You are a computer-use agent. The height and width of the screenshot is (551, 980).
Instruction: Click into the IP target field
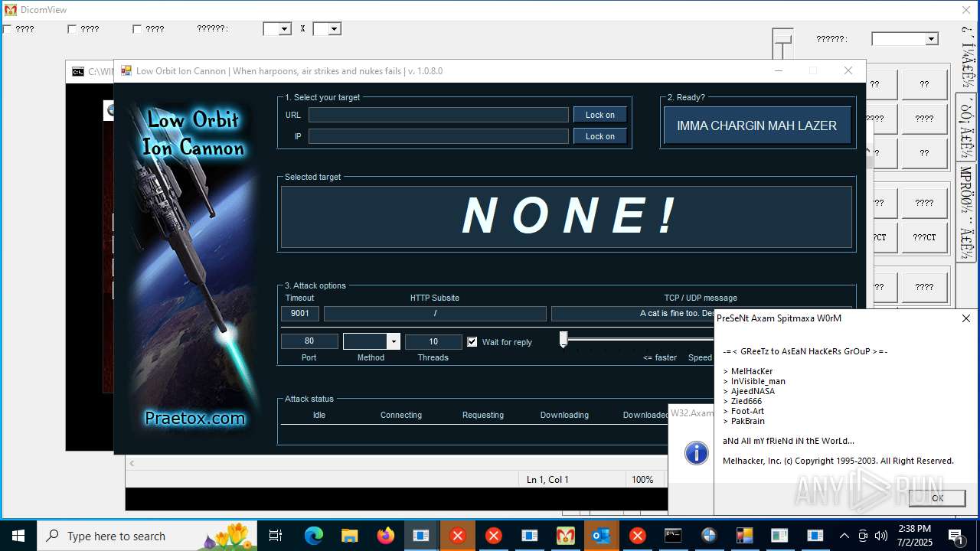click(x=439, y=136)
